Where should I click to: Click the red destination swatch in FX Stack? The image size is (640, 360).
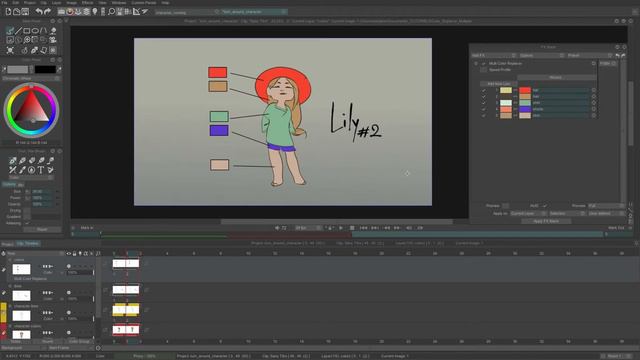point(525,90)
